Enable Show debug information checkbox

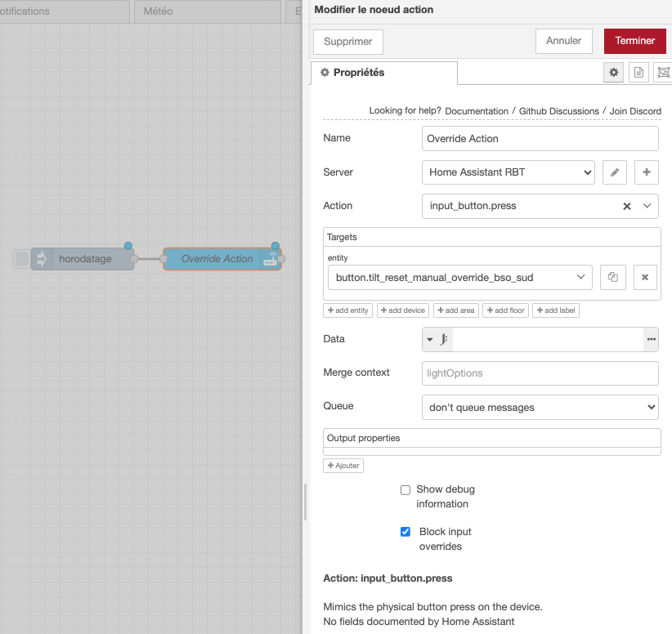pyautogui.click(x=405, y=490)
